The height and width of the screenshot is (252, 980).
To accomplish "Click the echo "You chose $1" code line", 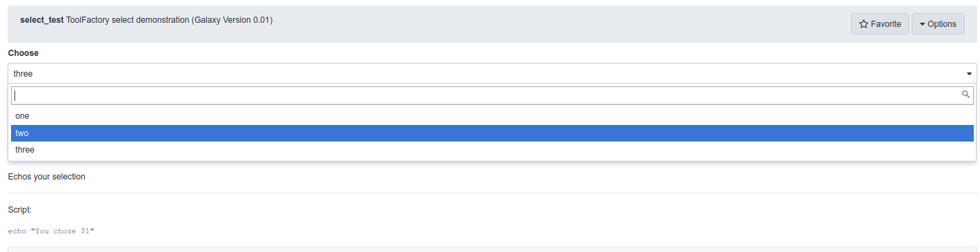I will pos(51,231).
